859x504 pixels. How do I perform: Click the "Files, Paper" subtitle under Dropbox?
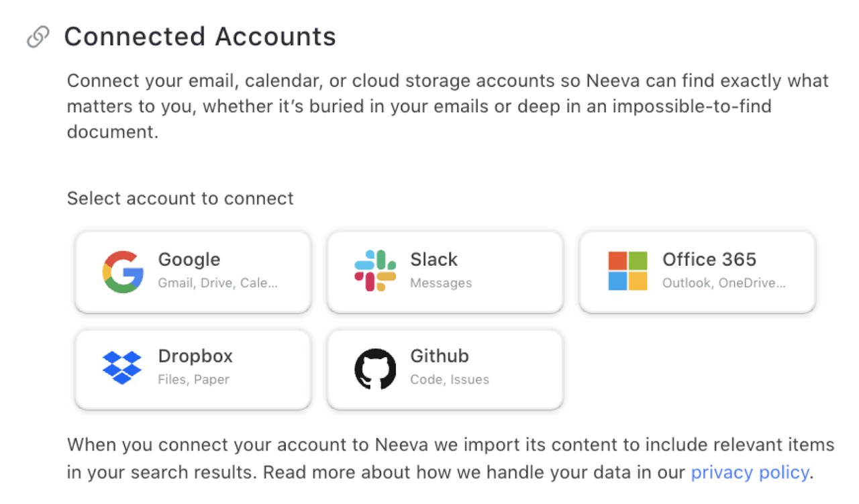pos(193,380)
